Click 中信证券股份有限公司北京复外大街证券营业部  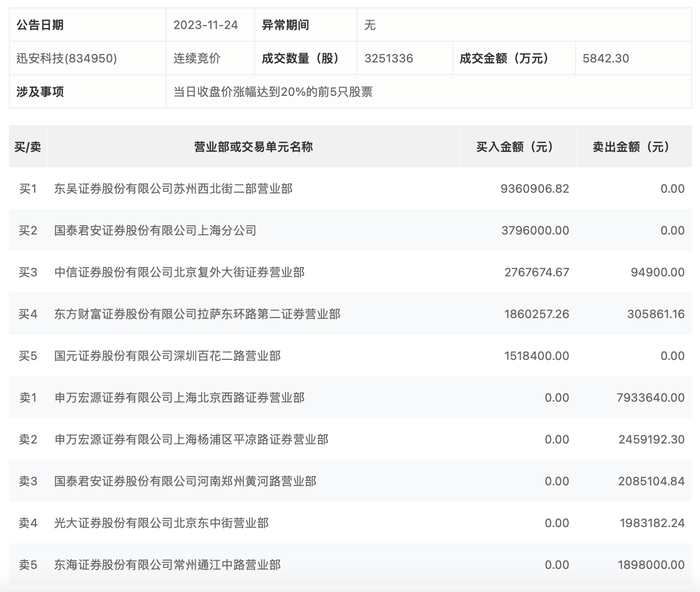179,272
